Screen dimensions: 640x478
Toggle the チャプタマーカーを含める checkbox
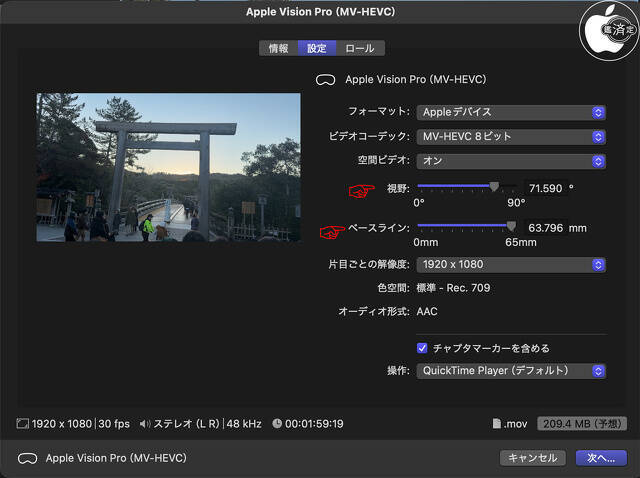[x=422, y=348]
